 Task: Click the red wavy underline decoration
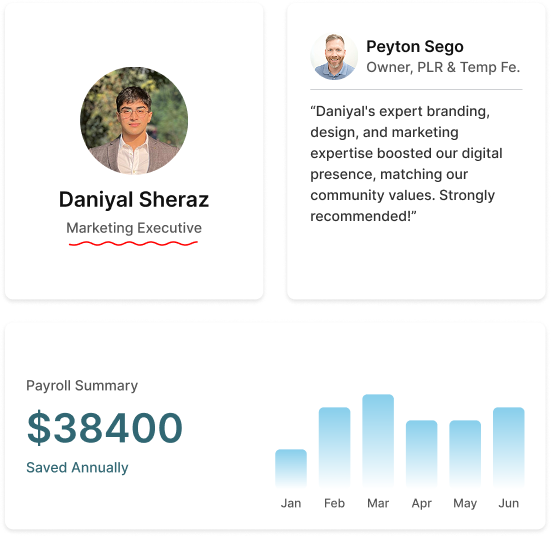pyautogui.click(x=134, y=244)
